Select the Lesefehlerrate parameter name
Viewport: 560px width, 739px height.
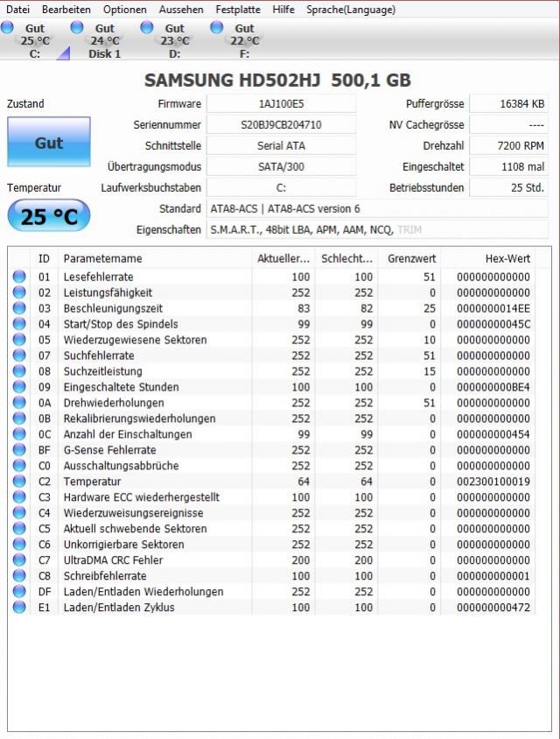coord(98,277)
